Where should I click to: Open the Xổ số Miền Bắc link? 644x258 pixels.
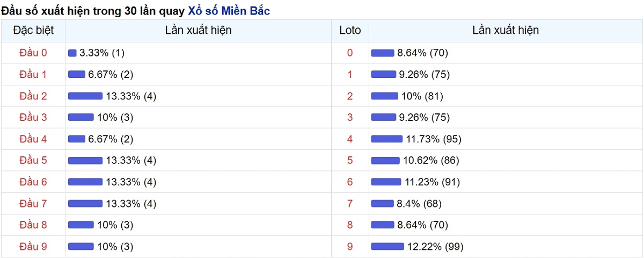click(x=229, y=11)
